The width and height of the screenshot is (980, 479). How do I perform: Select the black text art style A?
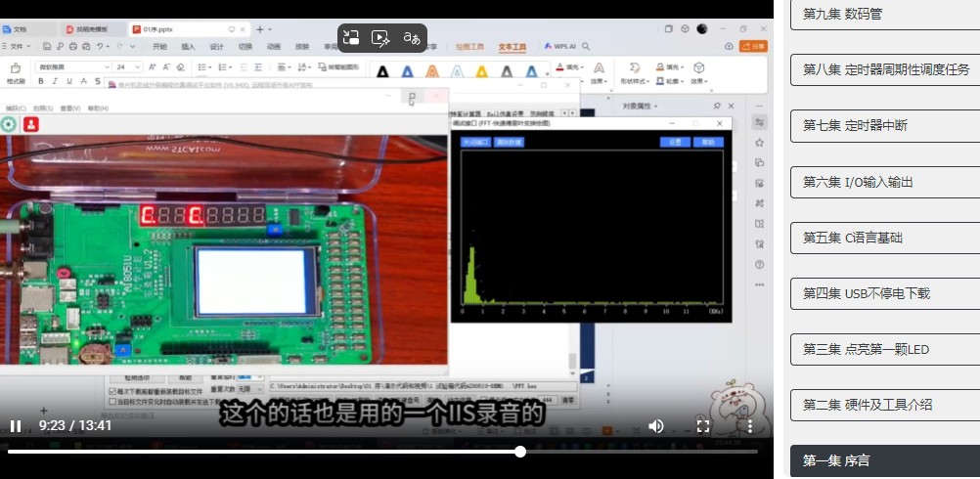point(382,71)
